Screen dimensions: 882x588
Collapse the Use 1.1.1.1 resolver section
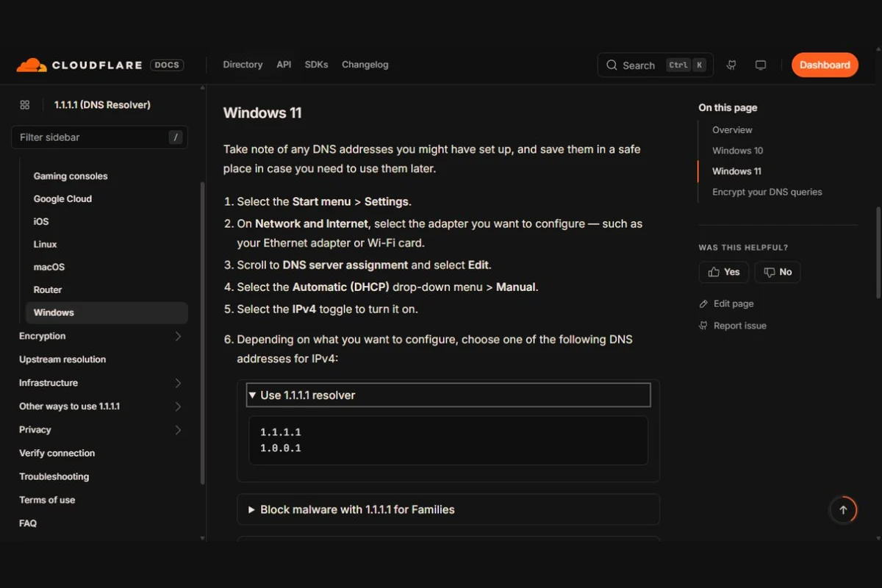click(x=448, y=395)
